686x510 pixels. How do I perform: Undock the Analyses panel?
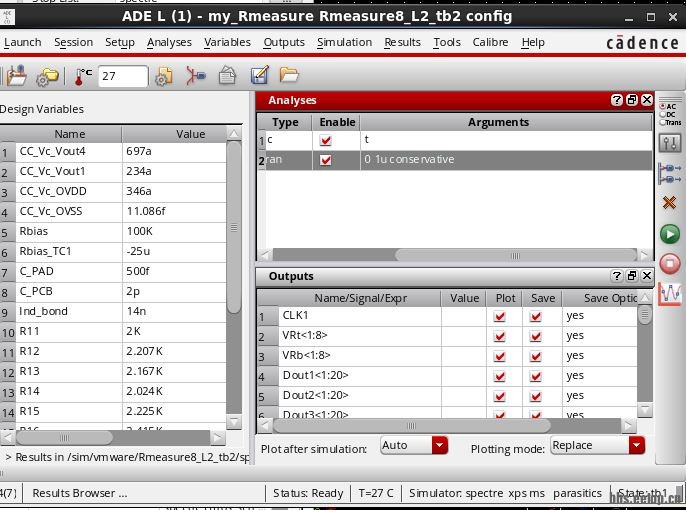(x=632, y=100)
